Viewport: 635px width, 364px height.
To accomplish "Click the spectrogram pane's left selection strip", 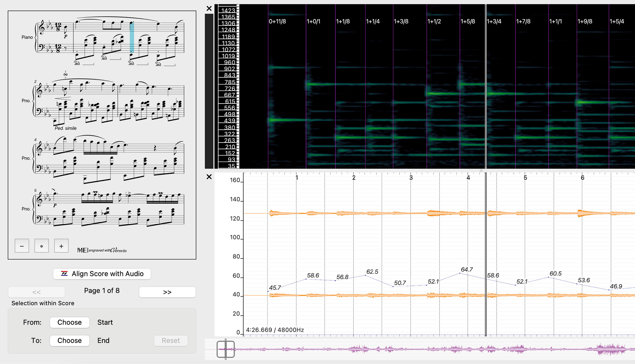I will [x=209, y=91].
